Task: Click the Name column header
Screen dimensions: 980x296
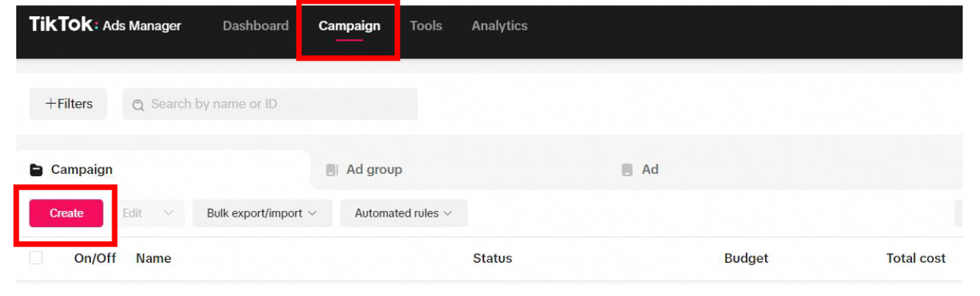Action: (x=154, y=258)
